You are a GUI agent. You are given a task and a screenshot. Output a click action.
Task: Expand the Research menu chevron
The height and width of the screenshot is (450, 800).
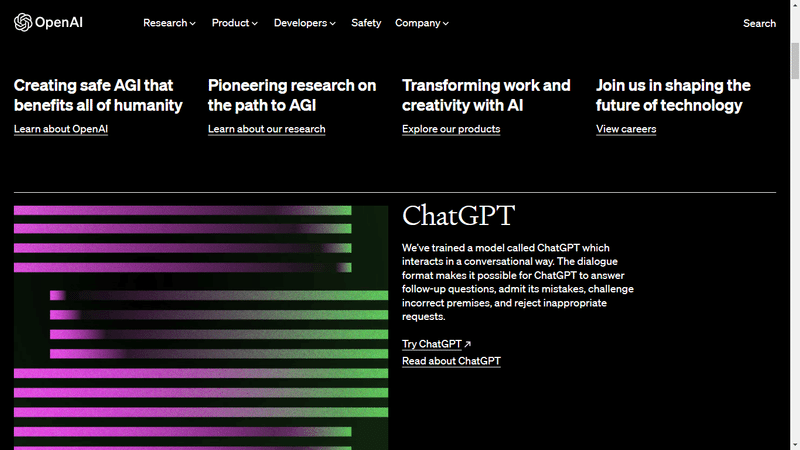[x=192, y=23]
